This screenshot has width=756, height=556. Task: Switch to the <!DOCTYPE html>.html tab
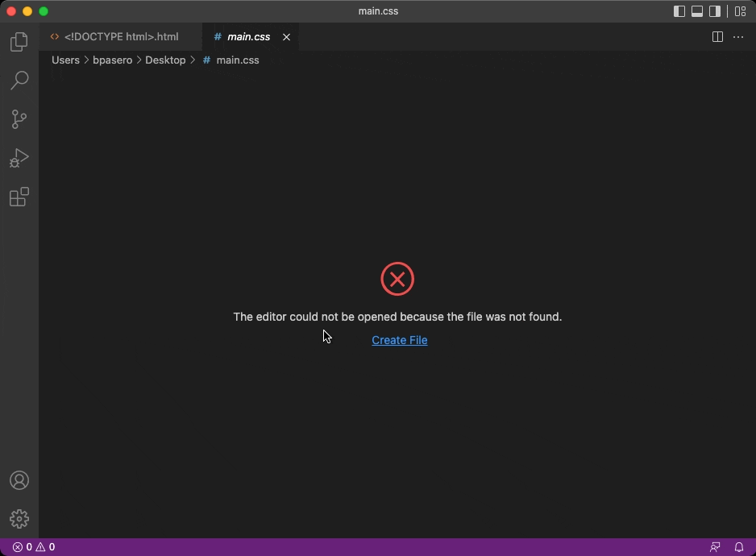(x=121, y=36)
